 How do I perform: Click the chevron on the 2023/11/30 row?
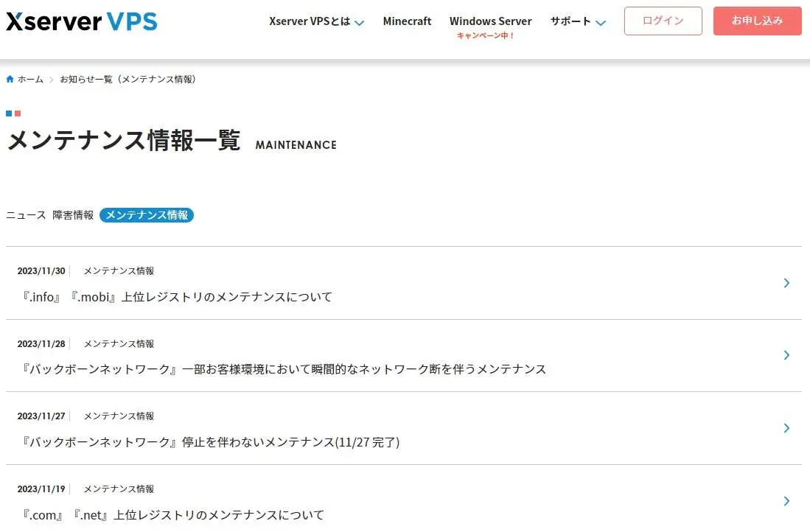(x=786, y=283)
